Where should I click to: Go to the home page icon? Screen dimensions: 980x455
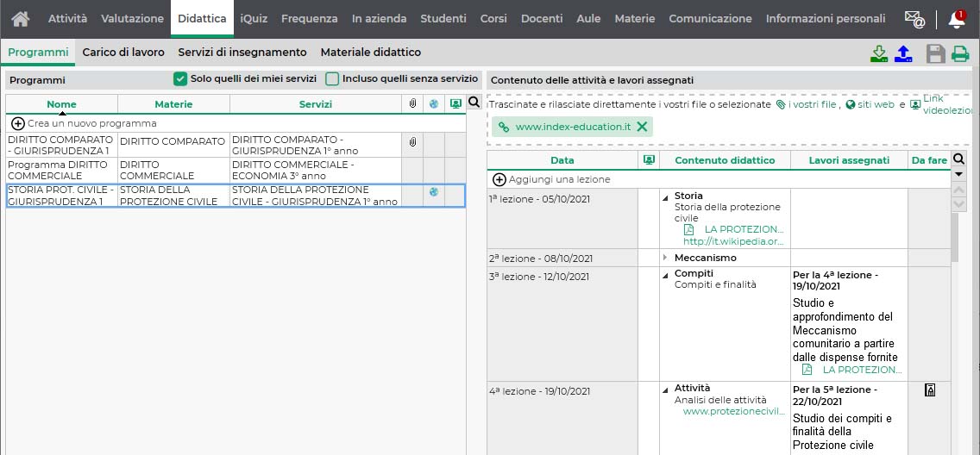coord(20,19)
